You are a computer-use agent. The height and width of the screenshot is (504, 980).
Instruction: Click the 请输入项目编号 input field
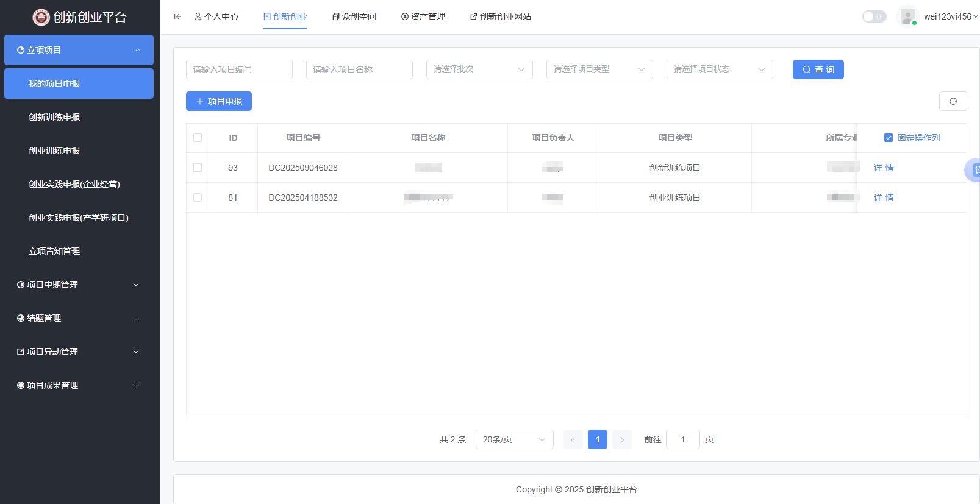coord(238,69)
